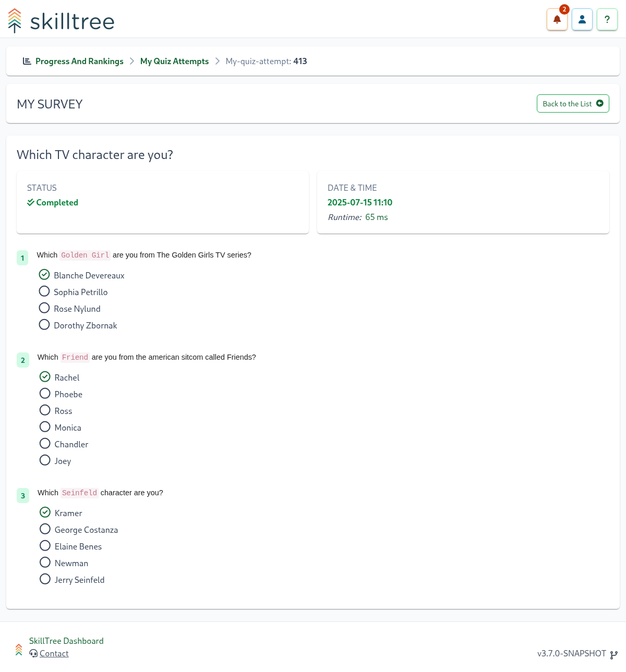The height and width of the screenshot is (672, 626).
Task: Click the skilltree logo
Action: pos(61,21)
